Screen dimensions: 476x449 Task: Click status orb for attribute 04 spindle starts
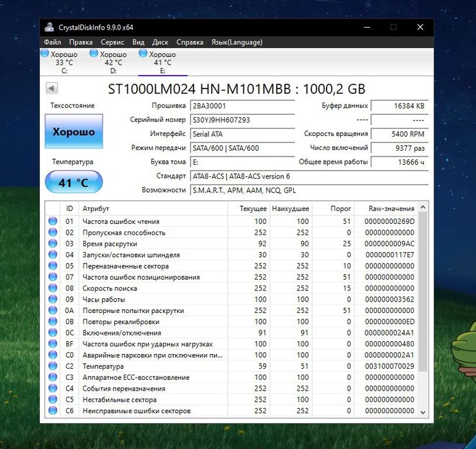pyautogui.click(x=53, y=255)
